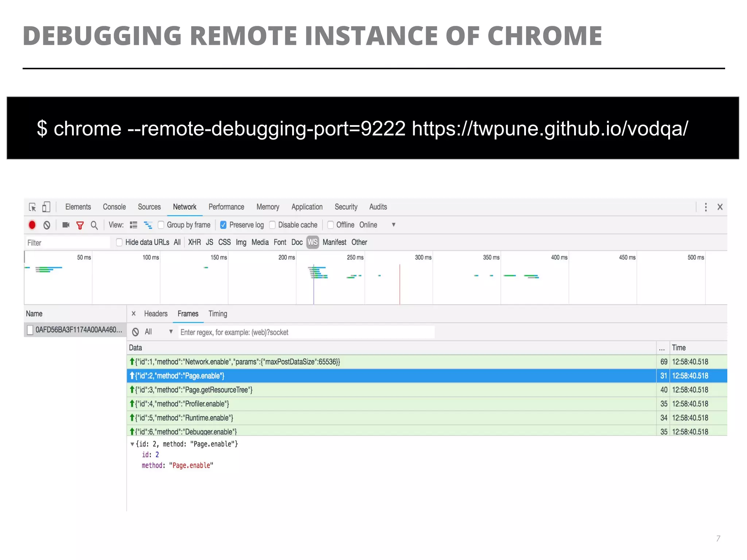The width and height of the screenshot is (747, 560).
Task: Open the Security tab
Action: [346, 207]
